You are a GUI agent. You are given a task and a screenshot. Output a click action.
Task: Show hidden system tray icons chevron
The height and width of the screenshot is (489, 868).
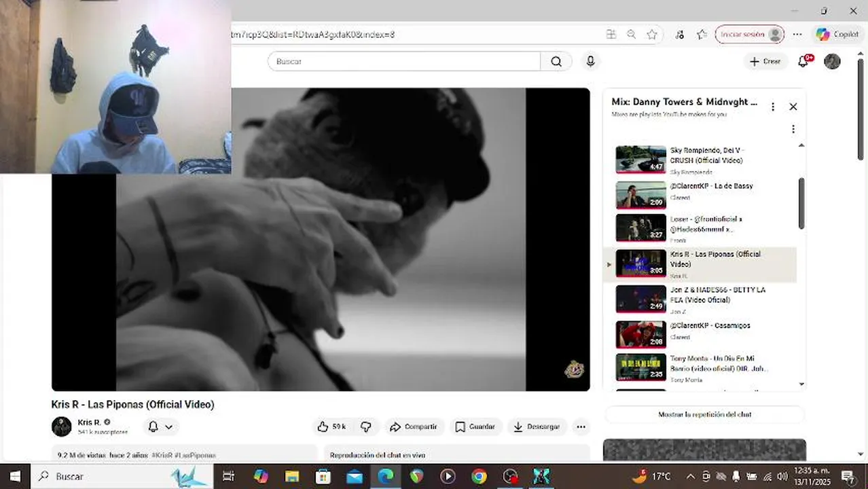pyautogui.click(x=691, y=477)
